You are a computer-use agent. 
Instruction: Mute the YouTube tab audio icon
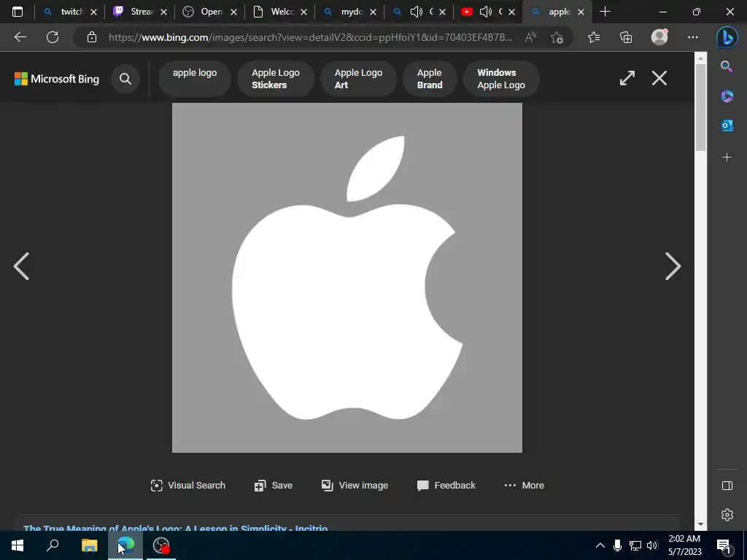[485, 12]
